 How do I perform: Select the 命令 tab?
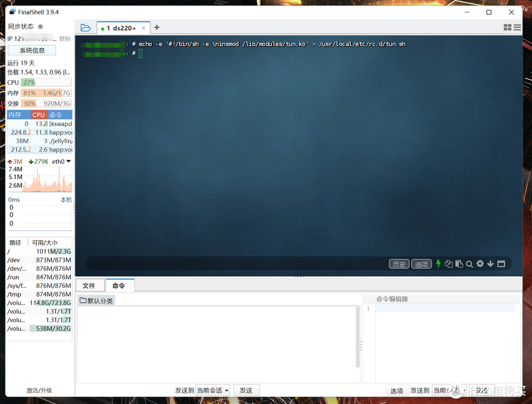click(119, 285)
